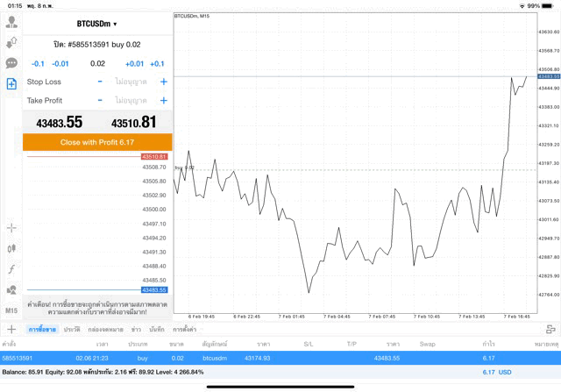Screen dimensions: 561x392
Task: Tap the minus button for Take Profit
Action: pyautogui.click(x=100, y=100)
